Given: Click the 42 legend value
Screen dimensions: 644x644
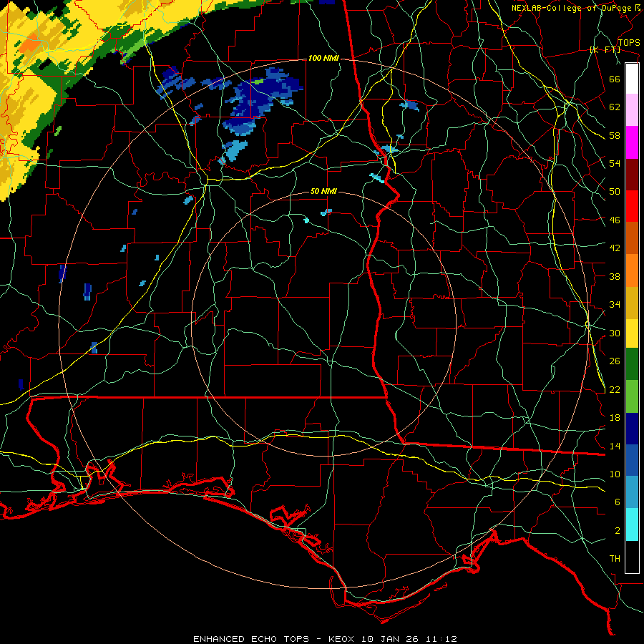Looking at the screenshot, I should [615, 248].
